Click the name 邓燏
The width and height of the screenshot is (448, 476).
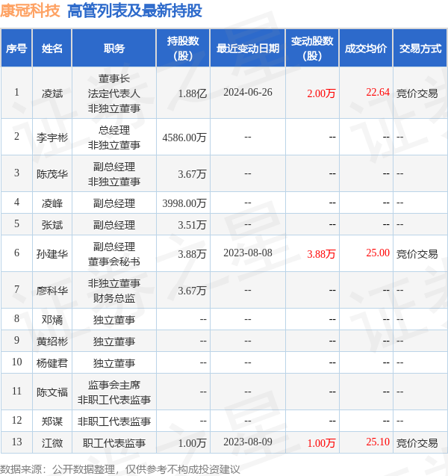52,320
